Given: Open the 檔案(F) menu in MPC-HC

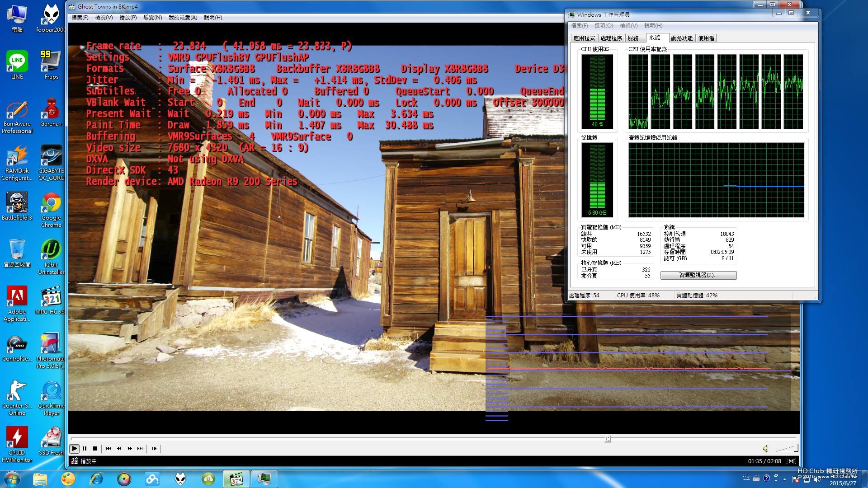Looking at the screenshot, I should (80, 18).
